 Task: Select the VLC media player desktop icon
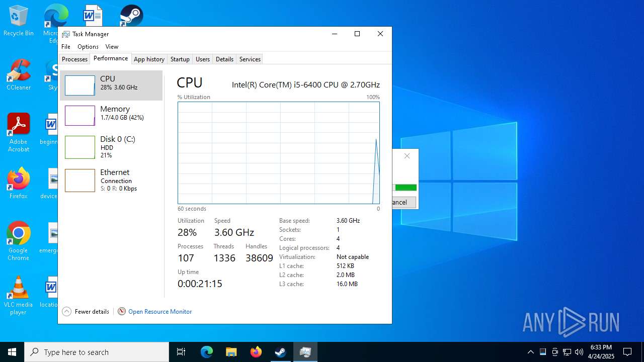(x=19, y=296)
